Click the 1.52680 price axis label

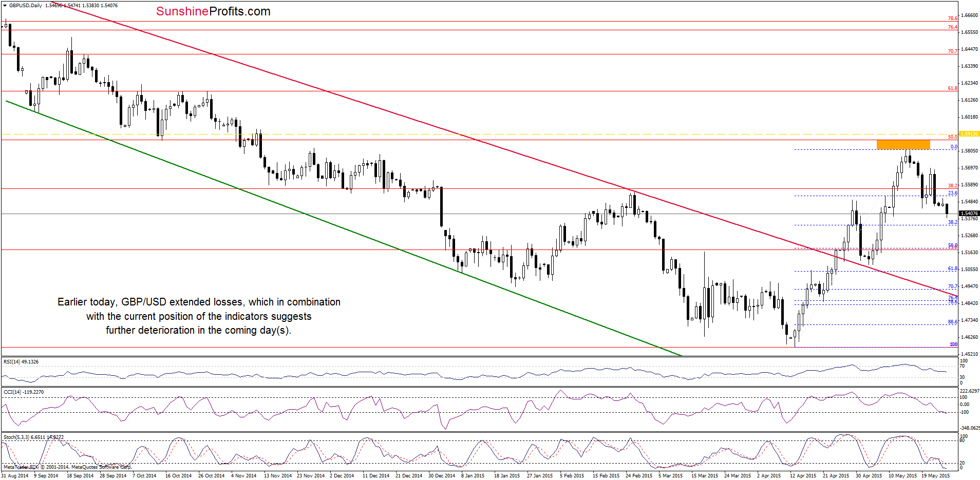[x=969, y=236]
